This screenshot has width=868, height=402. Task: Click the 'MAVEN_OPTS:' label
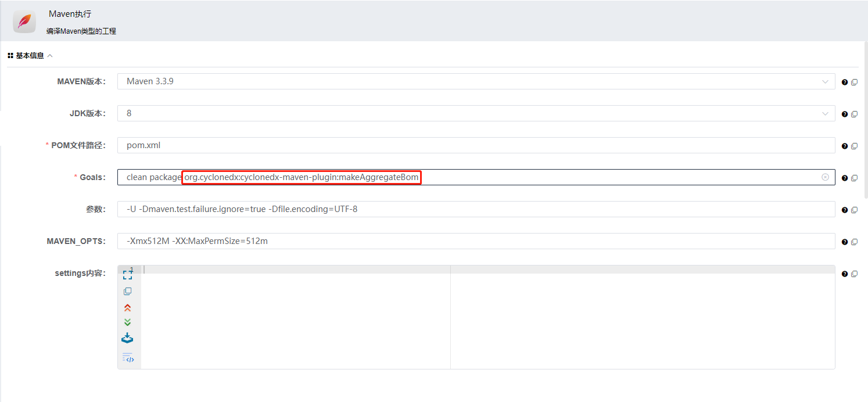[x=77, y=241]
